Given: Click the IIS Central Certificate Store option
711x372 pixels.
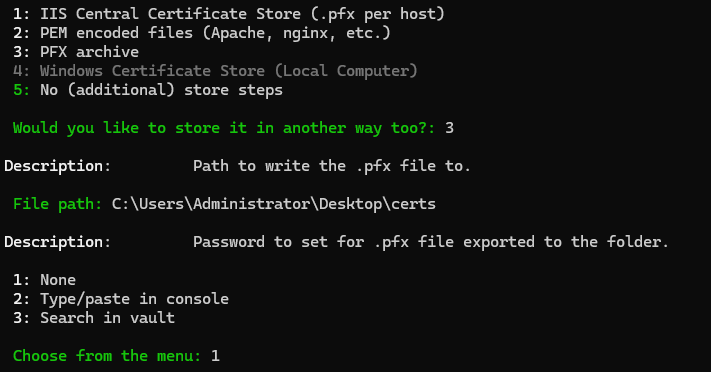Looking at the screenshot, I should tap(229, 14).
